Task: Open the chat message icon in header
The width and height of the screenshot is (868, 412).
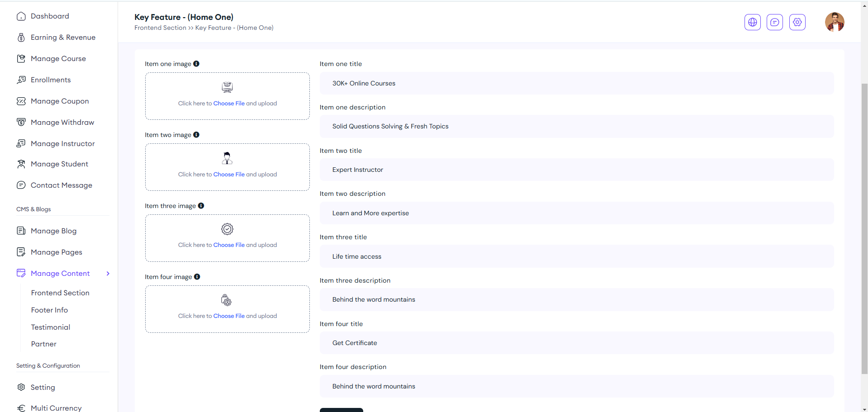Action: [x=774, y=22]
